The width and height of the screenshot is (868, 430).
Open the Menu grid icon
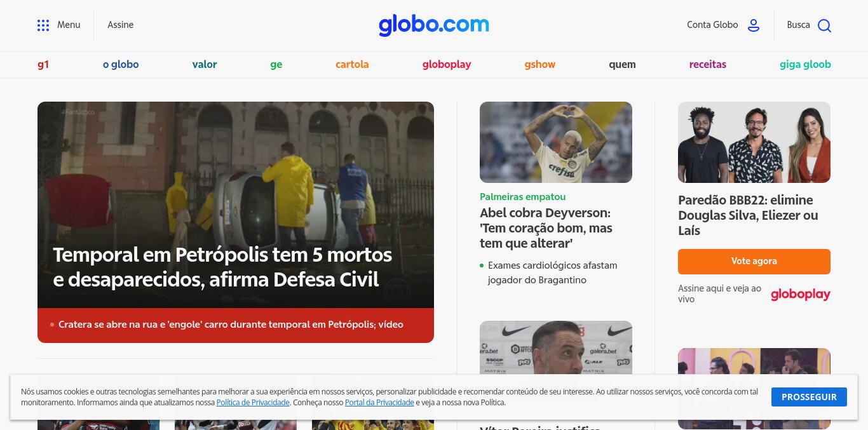pos(43,25)
